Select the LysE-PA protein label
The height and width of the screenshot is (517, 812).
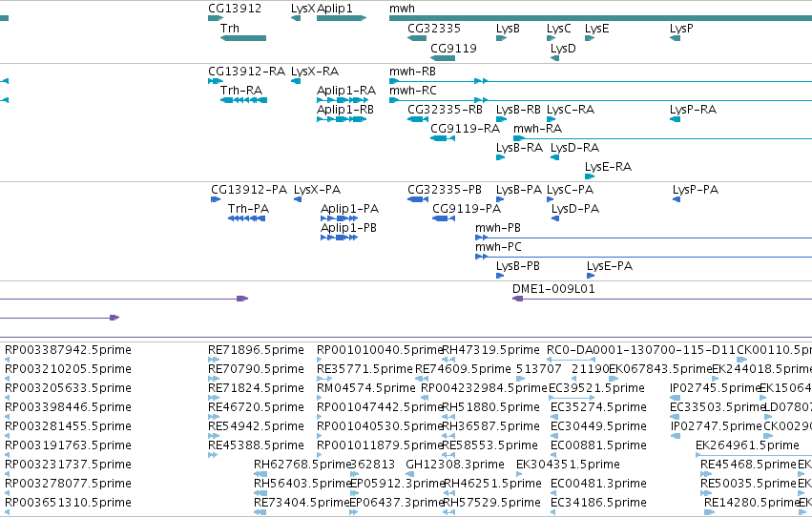610,266
